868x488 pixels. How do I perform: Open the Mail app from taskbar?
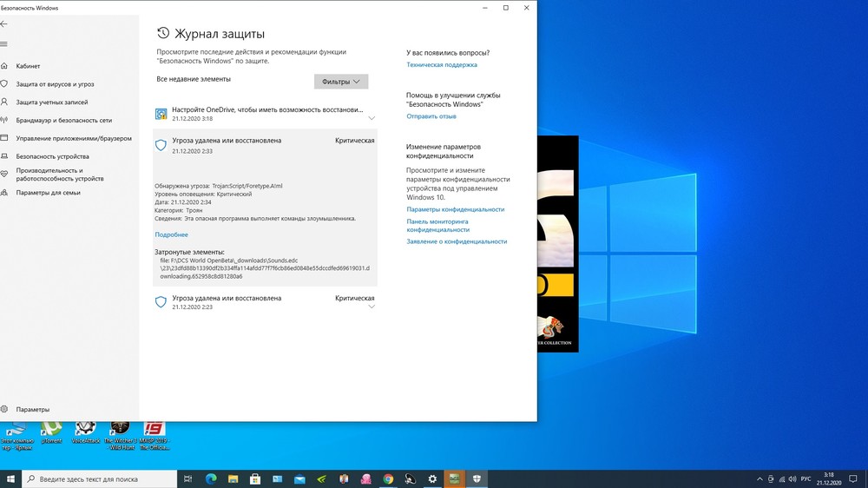pos(299,479)
